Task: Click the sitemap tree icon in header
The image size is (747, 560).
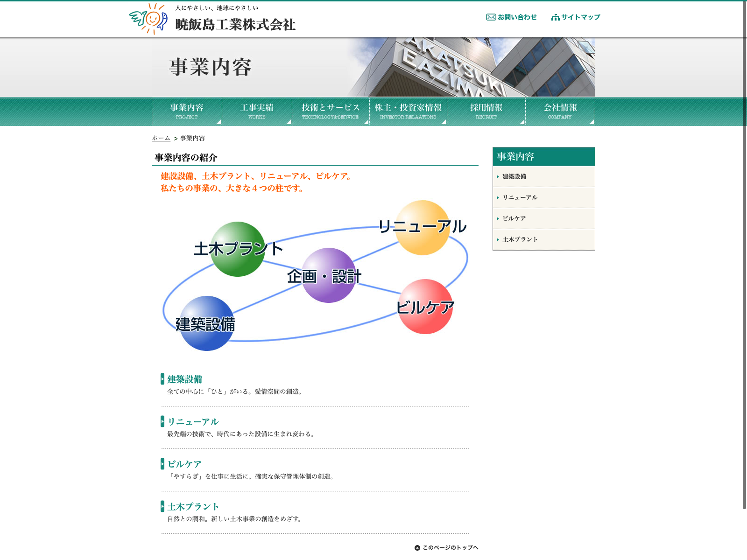Action: tap(555, 17)
